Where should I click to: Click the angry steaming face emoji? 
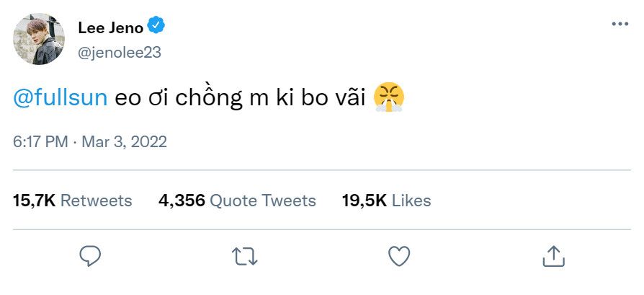pos(389,97)
